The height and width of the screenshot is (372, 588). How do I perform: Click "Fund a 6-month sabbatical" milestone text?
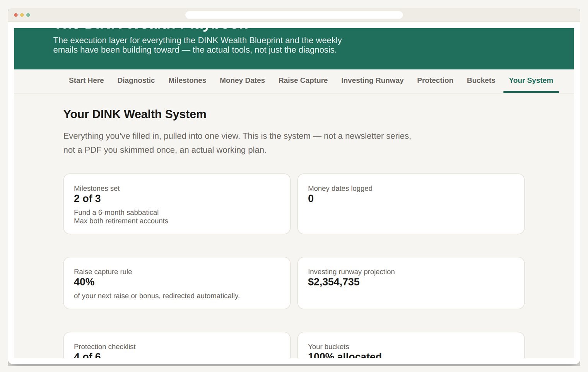[x=116, y=212]
